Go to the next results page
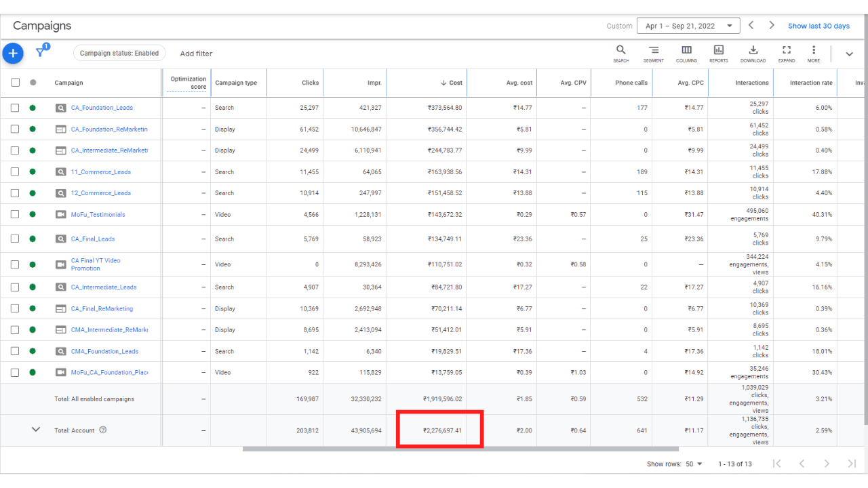868x488 pixels. pyautogui.click(x=827, y=464)
